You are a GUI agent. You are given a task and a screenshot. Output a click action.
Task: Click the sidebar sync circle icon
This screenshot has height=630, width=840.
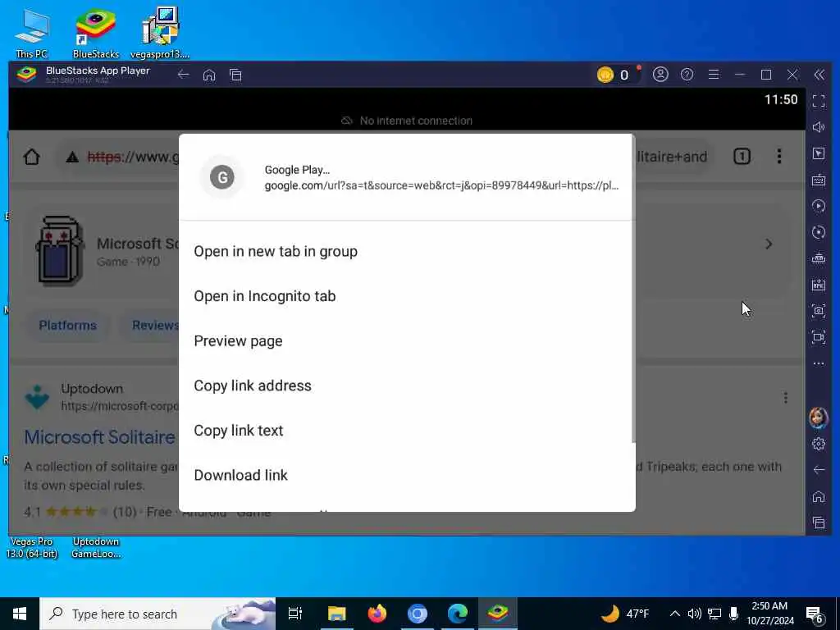819,232
